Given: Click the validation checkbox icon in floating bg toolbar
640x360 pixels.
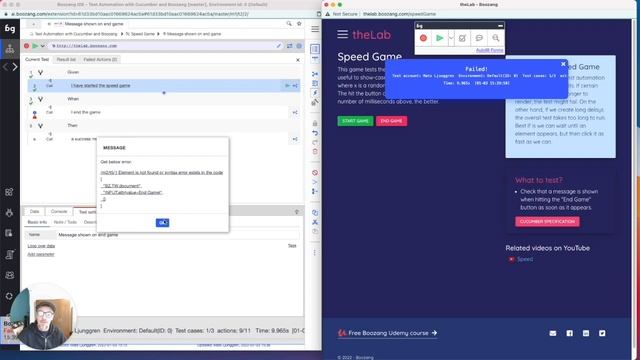Looking at the screenshot, I should [x=462, y=38].
